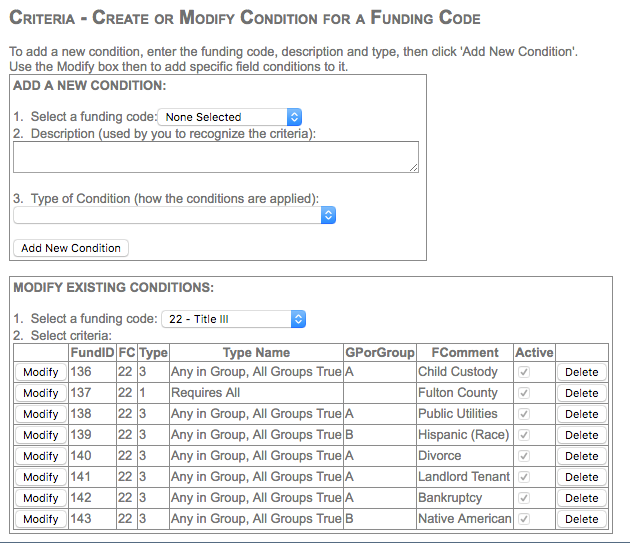Expand the Type of Condition dropdown
The height and width of the screenshot is (543, 630).
174,215
